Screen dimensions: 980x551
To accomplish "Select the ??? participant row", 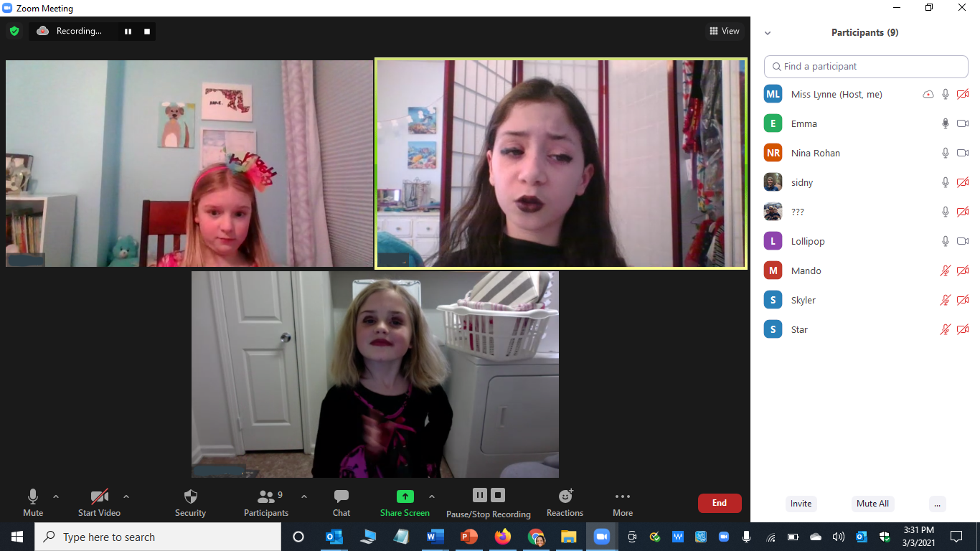I will click(866, 212).
